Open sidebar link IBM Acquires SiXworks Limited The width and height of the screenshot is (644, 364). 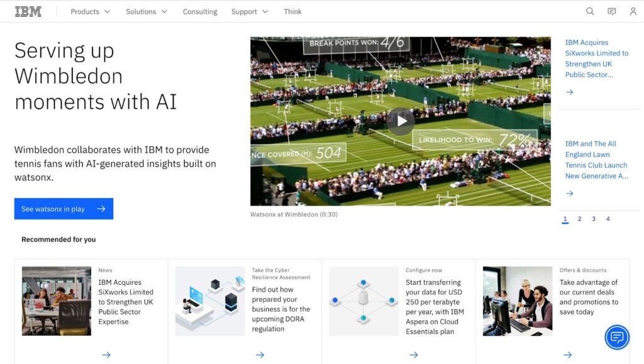pyautogui.click(x=597, y=58)
